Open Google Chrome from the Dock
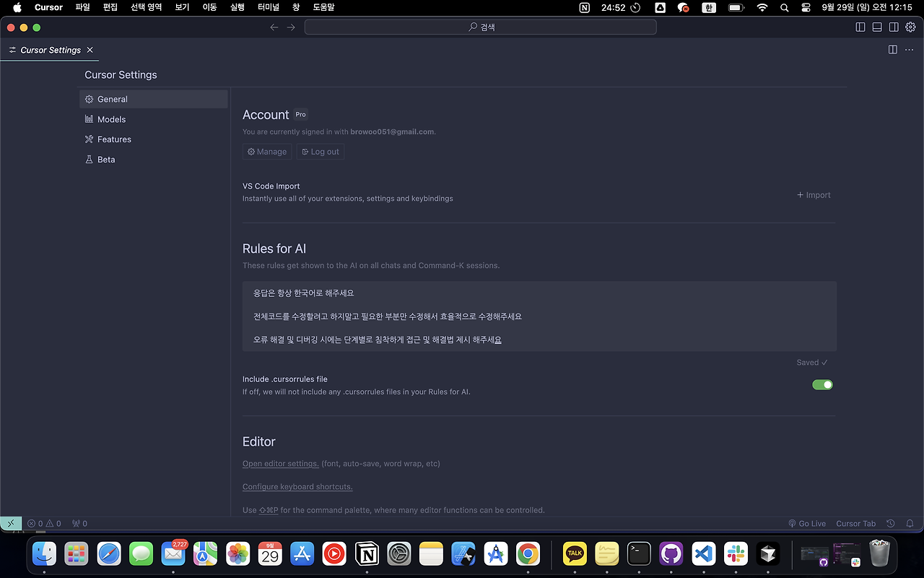 pyautogui.click(x=528, y=554)
